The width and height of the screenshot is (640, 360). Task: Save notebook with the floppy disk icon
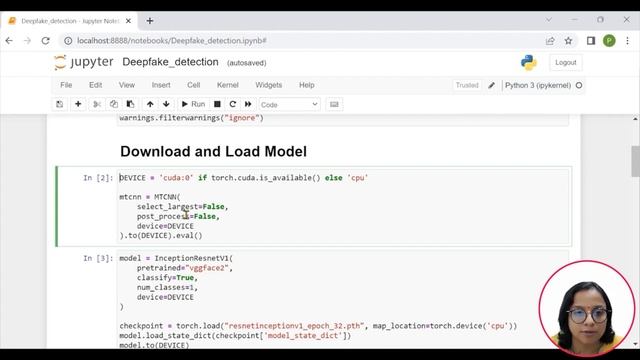(60, 104)
